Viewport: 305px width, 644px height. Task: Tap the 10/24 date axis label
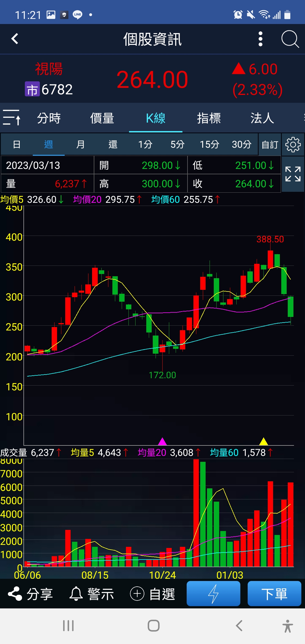tap(162, 575)
